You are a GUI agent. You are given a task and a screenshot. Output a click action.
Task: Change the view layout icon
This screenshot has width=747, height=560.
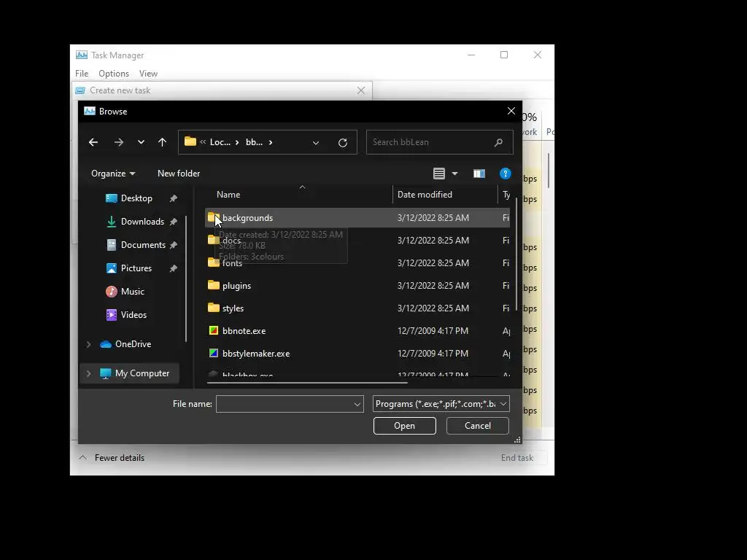(438, 174)
